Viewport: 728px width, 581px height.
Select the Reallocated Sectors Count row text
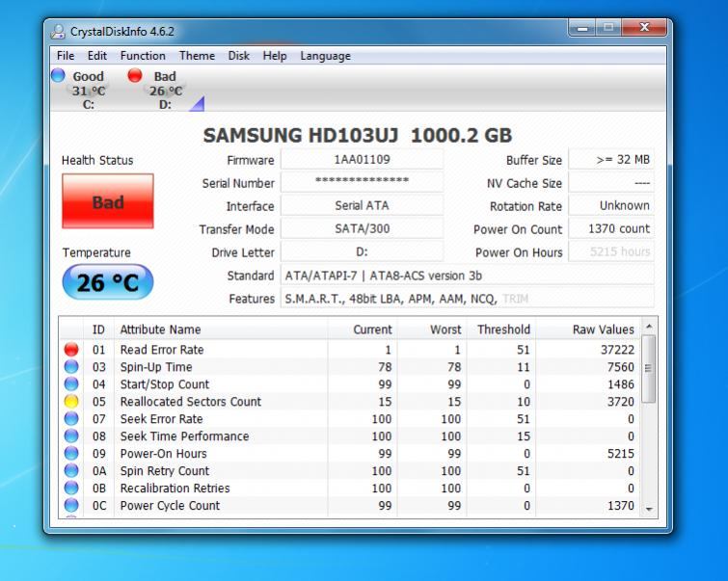(x=191, y=402)
